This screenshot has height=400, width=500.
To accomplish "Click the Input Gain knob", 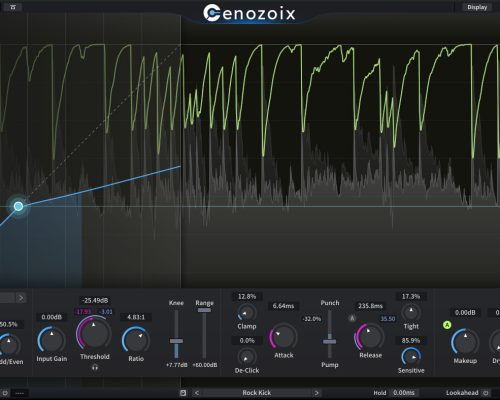I will pos(51,340).
